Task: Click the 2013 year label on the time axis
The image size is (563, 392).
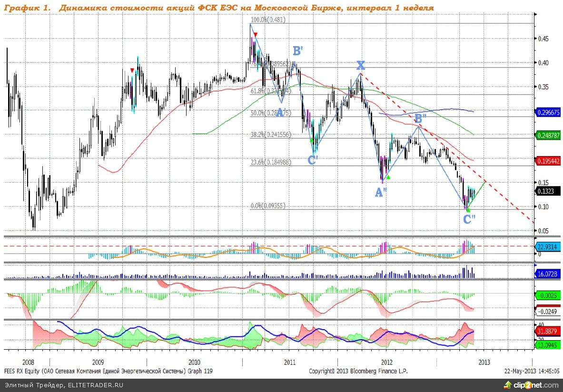Action: (484, 362)
